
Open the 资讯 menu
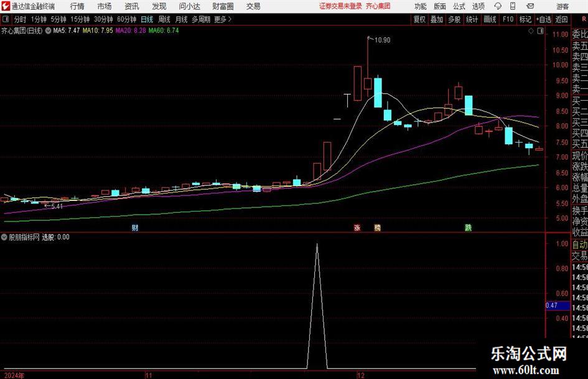click(132, 6)
